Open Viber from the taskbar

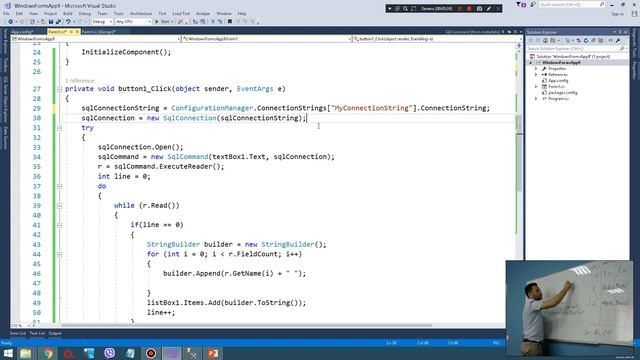pos(109,353)
